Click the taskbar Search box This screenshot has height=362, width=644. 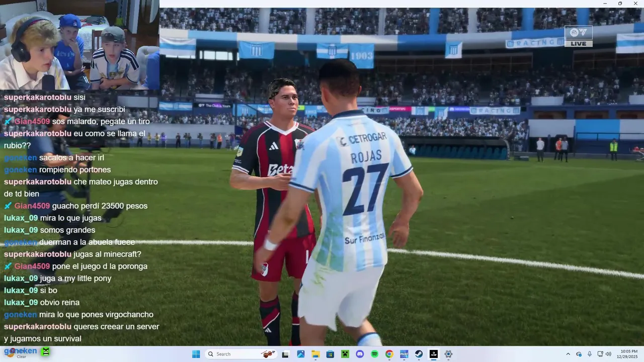[x=241, y=354]
